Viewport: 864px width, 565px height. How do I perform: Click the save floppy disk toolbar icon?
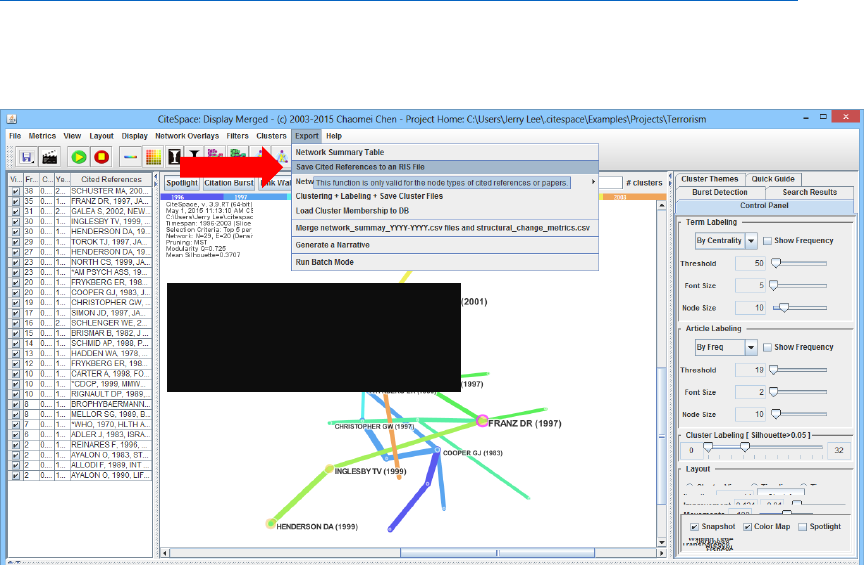pos(26,157)
